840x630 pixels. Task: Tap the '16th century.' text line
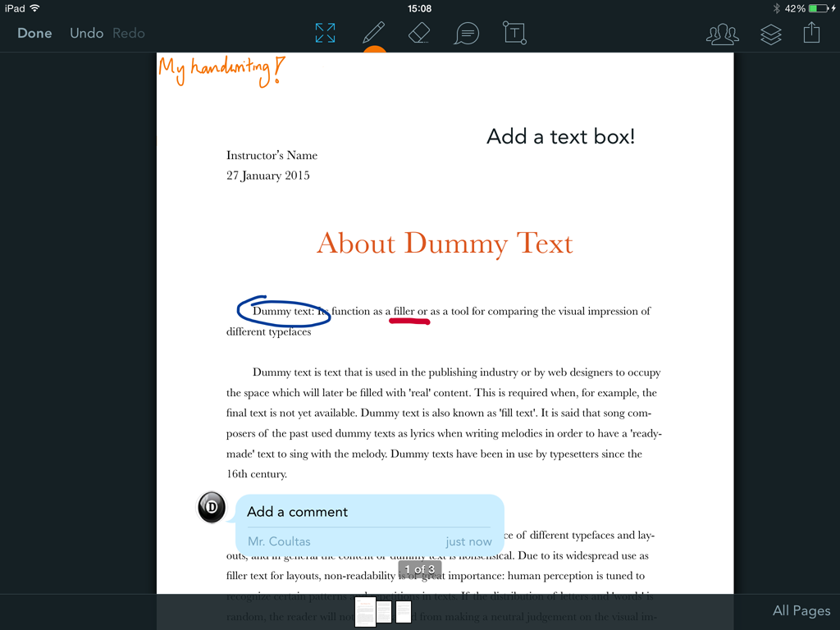click(257, 474)
